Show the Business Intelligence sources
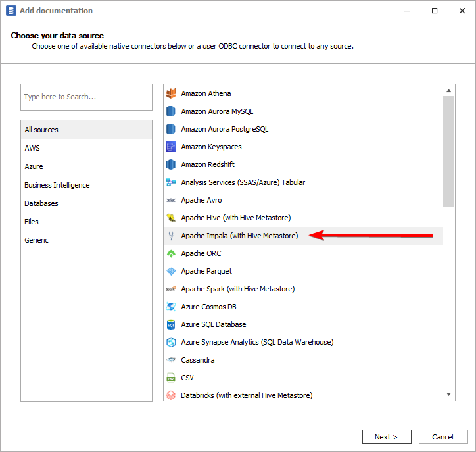This screenshot has width=476, height=452. click(x=57, y=185)
